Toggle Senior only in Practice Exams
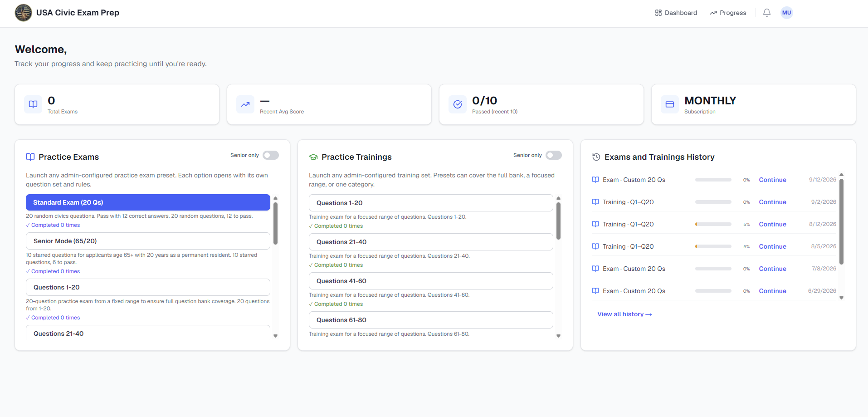Image resolution: width=868 pixels, height=417 pixels. pyautogui.click(x=271, y=155)
